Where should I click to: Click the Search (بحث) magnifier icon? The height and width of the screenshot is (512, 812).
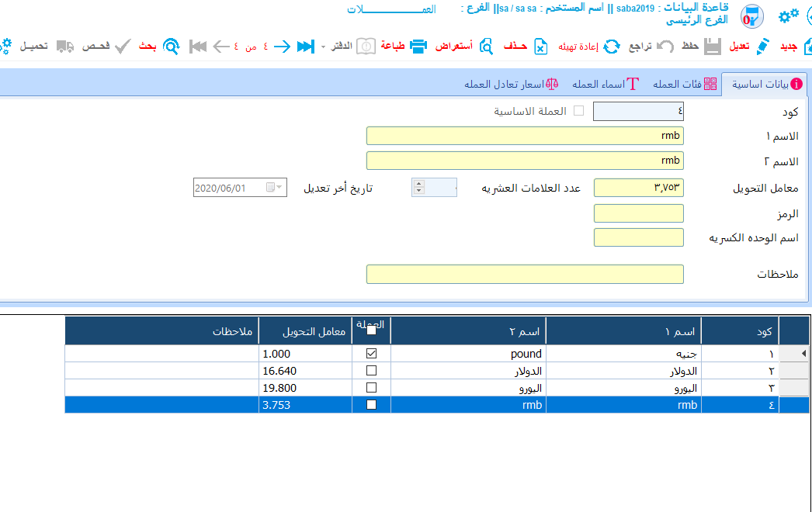click(x=172, y=47)
